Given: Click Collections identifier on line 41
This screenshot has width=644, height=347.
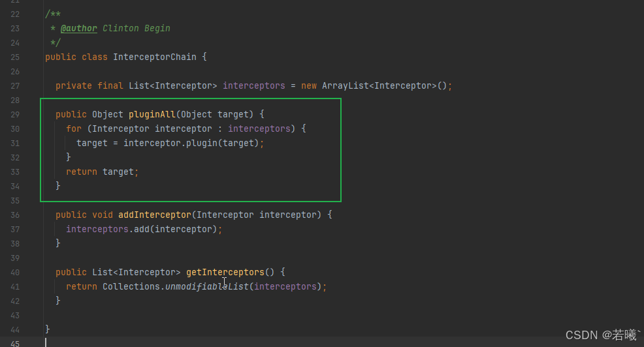Looking at the screenshot, I should 131,287.
